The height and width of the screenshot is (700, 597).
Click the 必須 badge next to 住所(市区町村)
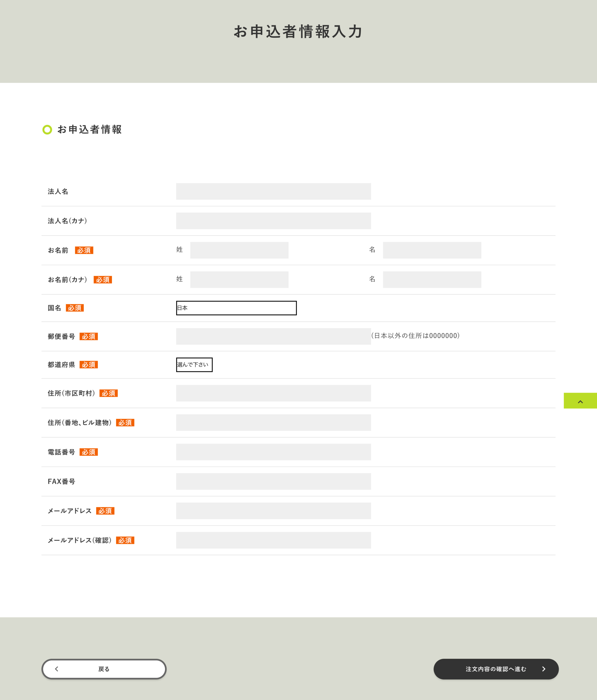(x=109, y=393)
